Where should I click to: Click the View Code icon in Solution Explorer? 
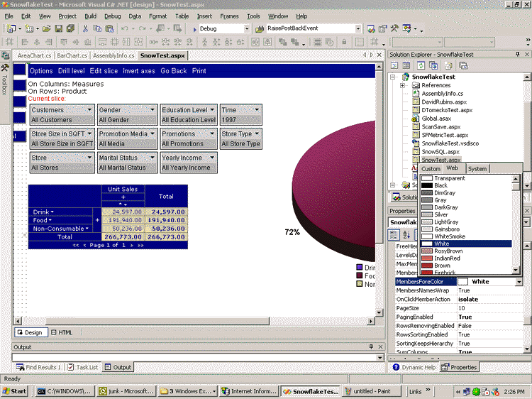[394, 65]
